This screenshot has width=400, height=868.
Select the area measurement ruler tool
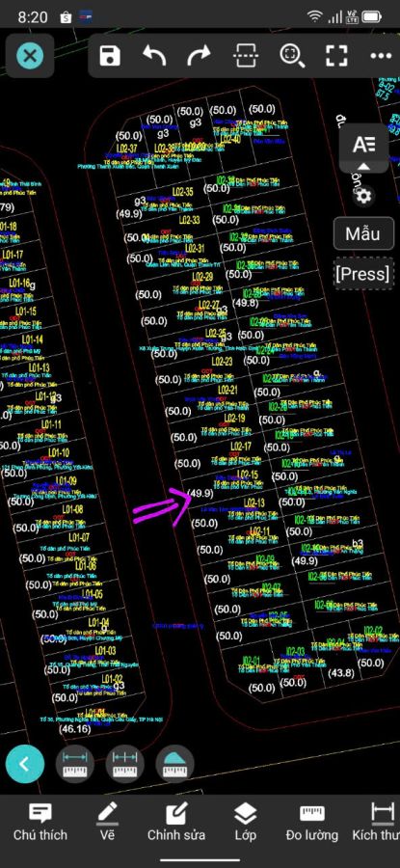[x=174, y=764]
